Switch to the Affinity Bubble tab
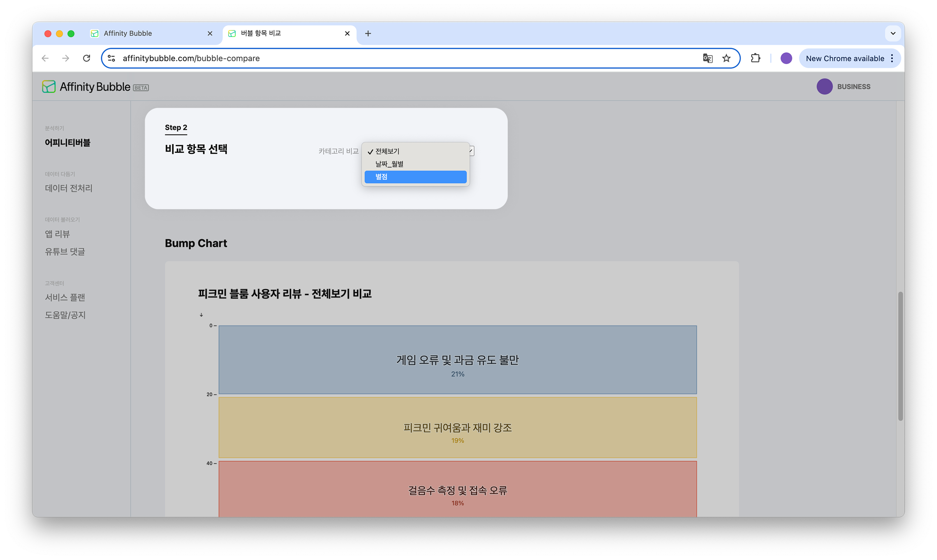Screen dimensions: 937x560 point(150,33)
